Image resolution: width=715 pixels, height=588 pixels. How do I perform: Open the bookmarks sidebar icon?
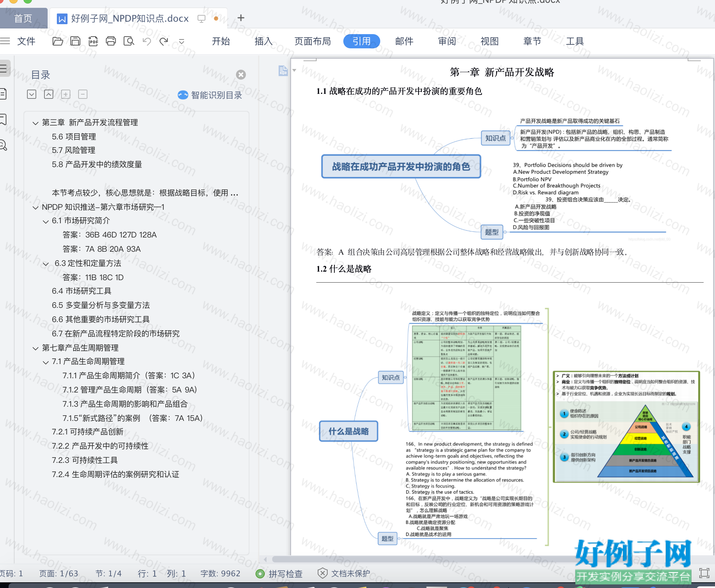4,119
